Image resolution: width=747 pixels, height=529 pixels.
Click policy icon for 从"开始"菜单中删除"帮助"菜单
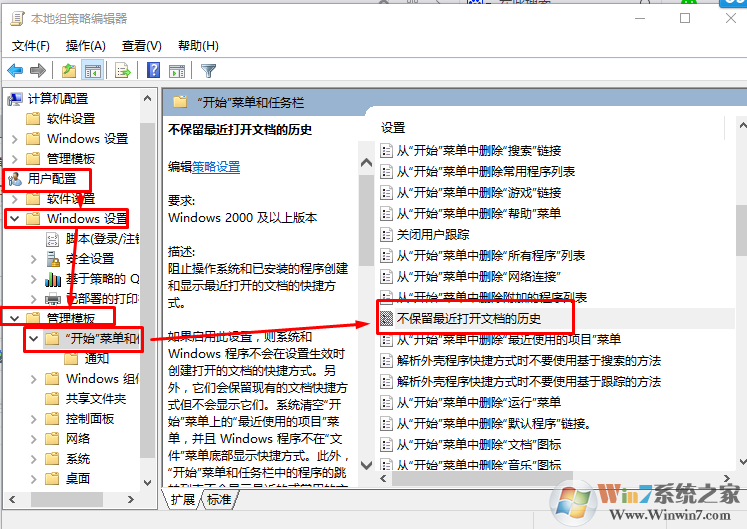tap(386, 214)
